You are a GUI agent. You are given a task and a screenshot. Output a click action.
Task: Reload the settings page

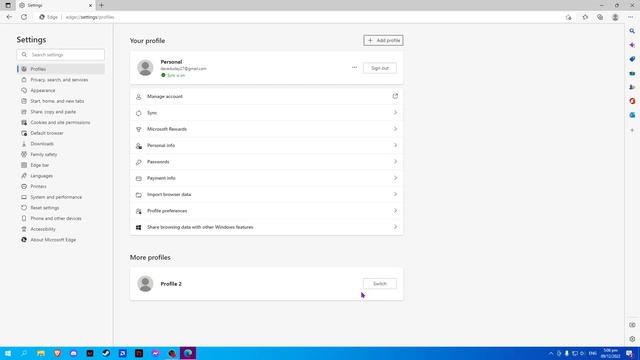point(24,17)
